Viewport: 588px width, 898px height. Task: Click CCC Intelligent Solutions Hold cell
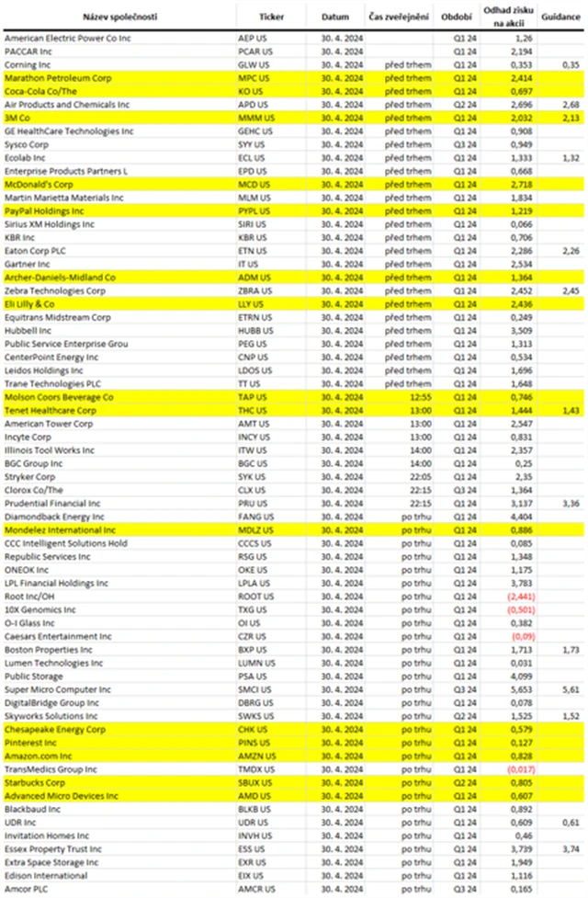coord(66,543)
